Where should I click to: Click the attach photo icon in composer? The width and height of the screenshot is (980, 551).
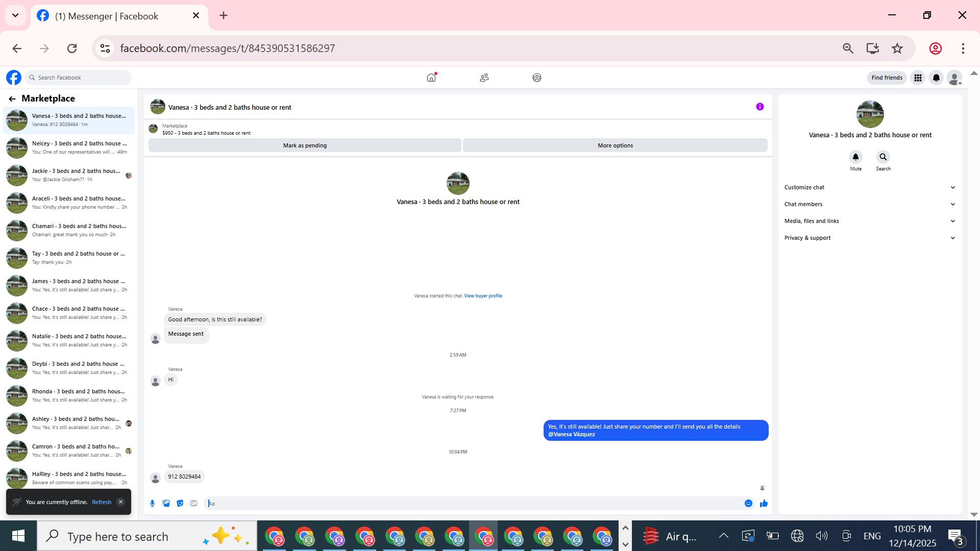pos(166,504)
